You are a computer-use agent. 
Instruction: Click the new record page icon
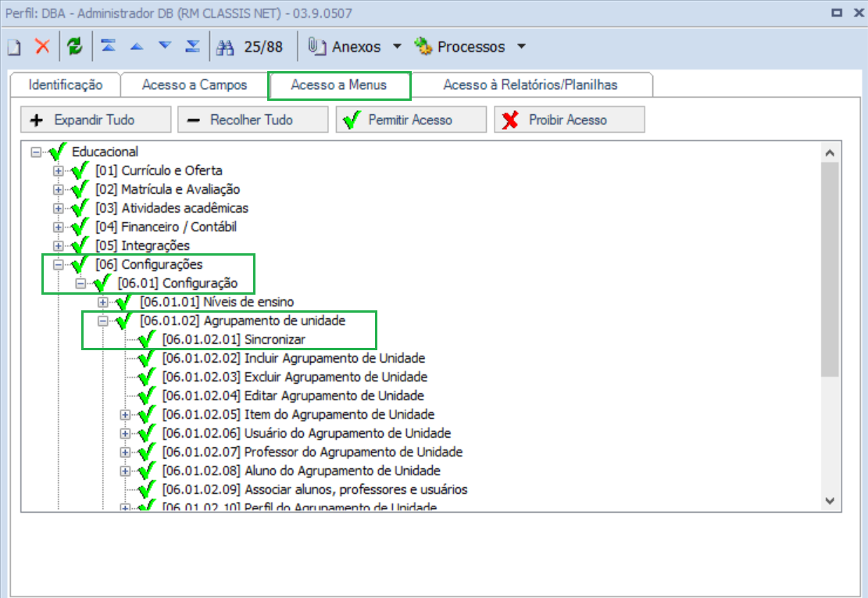[14, 47]
